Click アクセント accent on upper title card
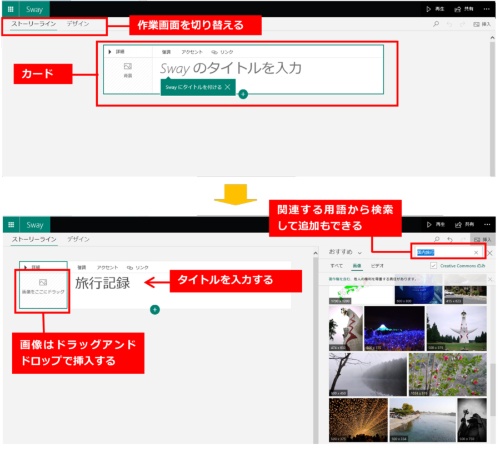Screen dimensions: 500x451 click(x=192, y=52)
